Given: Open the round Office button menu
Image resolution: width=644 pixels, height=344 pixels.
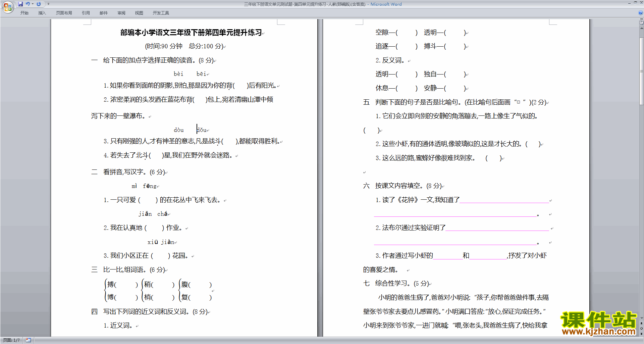Looking at the screenshot, I should pos(7,7).
